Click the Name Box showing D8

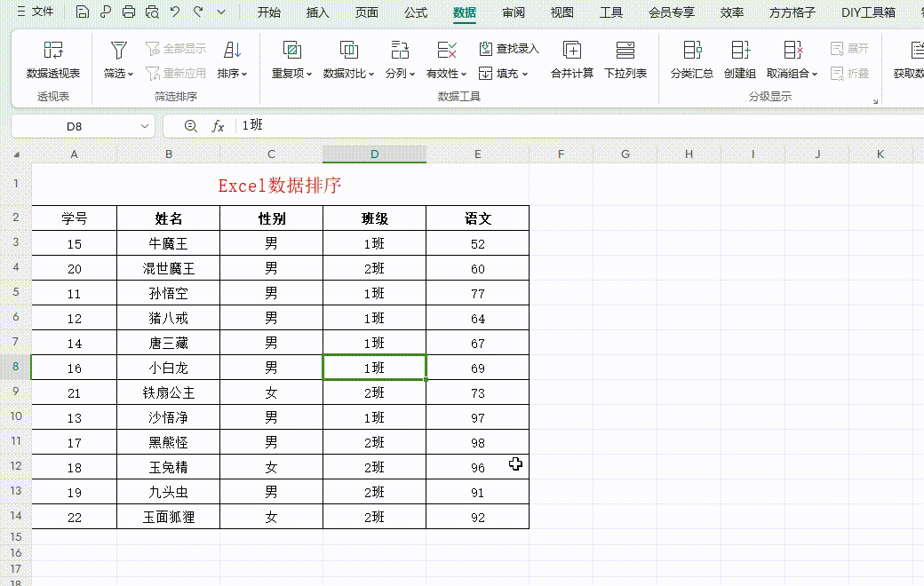(x=75, y=126)
